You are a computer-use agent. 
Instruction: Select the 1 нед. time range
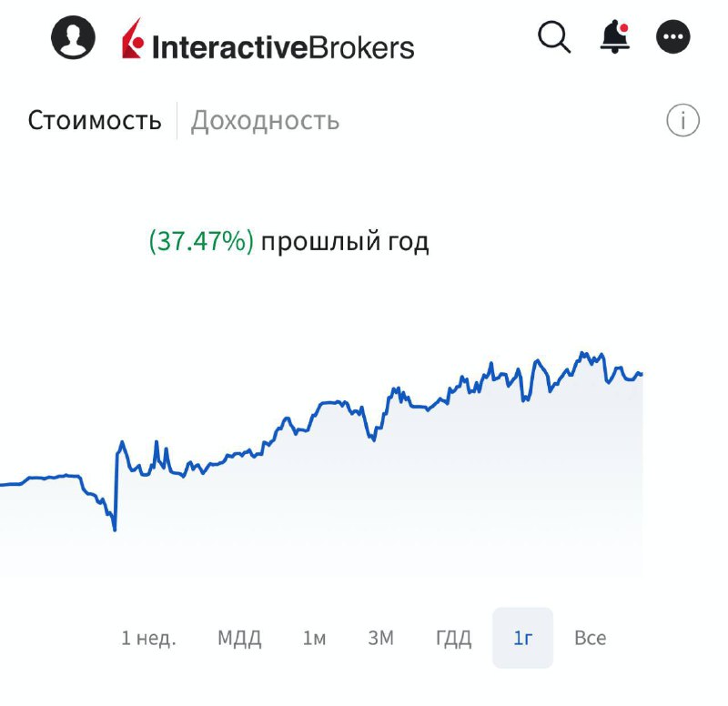148,638
